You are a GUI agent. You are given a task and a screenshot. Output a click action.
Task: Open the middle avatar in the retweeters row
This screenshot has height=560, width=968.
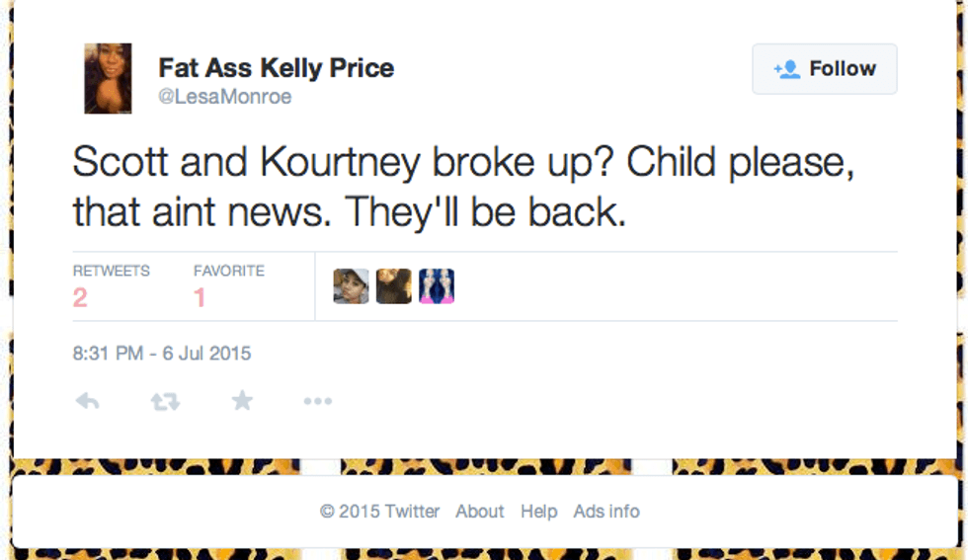[393, 286]
